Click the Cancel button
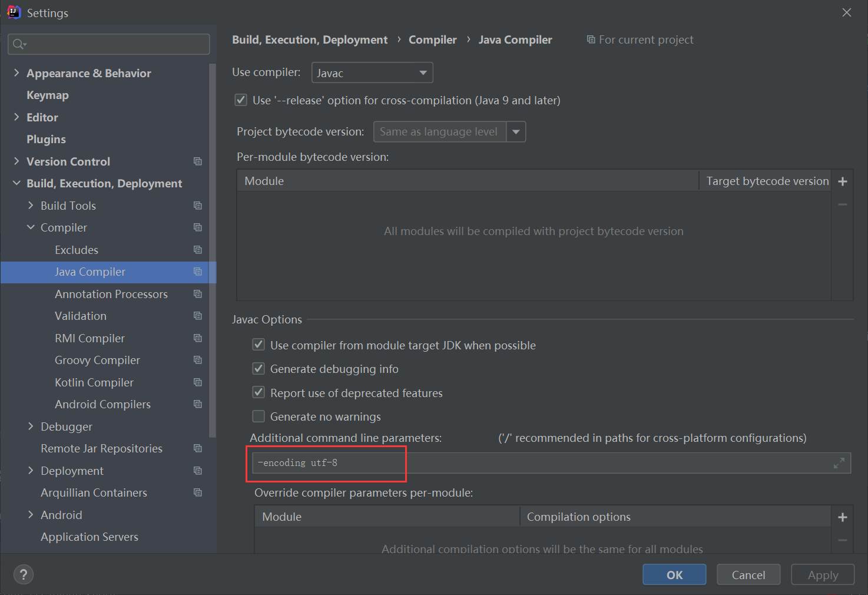 coord(748,575)
